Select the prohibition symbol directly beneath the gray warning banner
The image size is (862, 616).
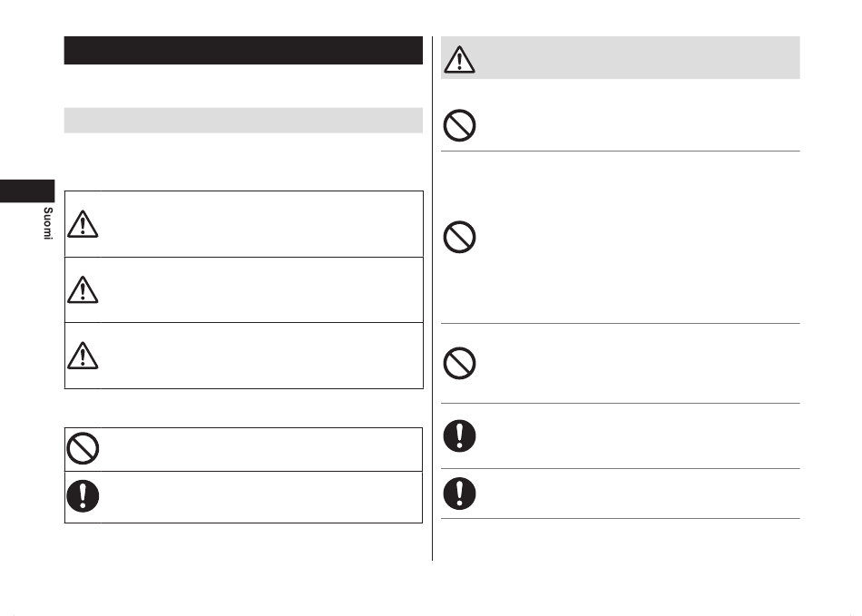point(460,125)
